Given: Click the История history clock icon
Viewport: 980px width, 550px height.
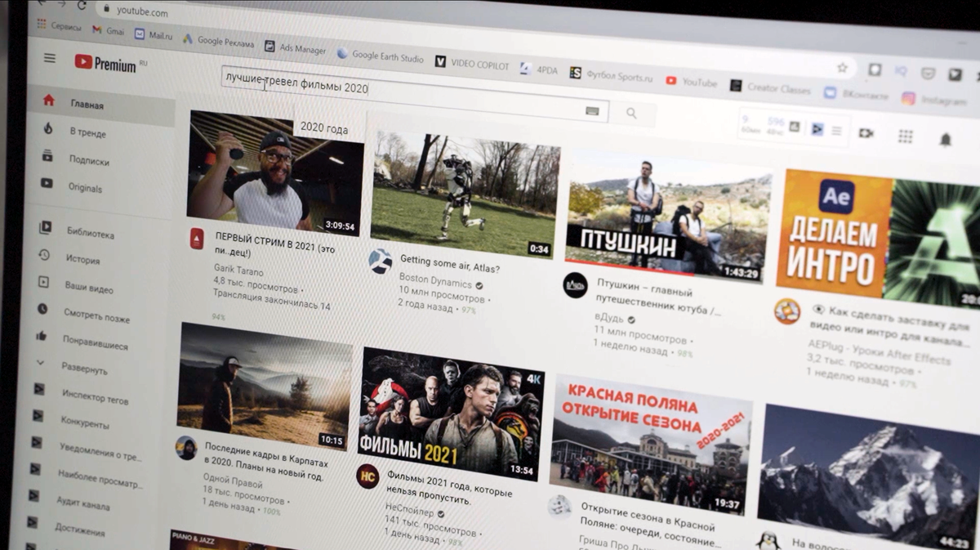Looking at the screenshot, I should (x=44, y=255).
